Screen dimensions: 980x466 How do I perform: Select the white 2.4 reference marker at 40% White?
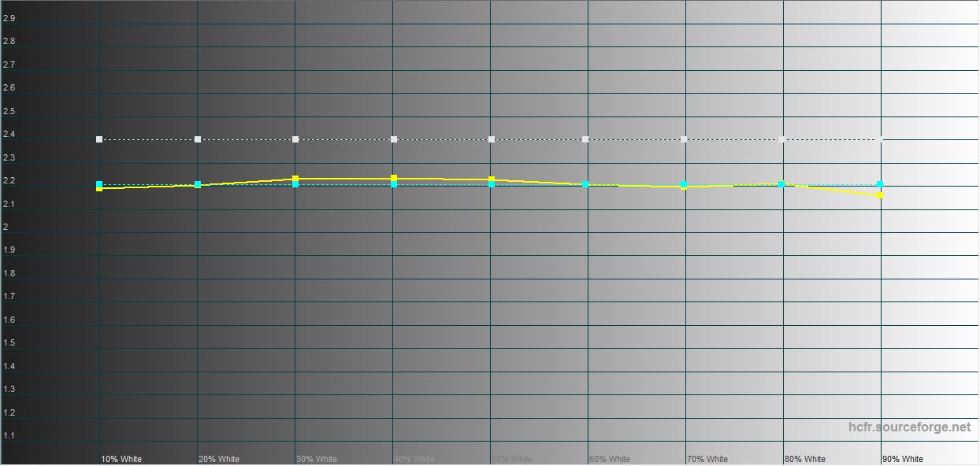(394, 139)
